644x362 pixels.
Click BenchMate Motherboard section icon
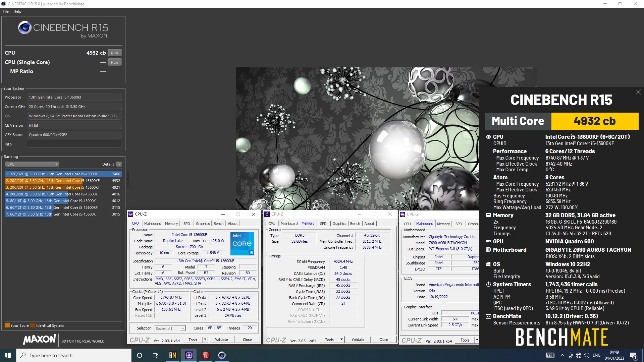[x=488, y=250]
